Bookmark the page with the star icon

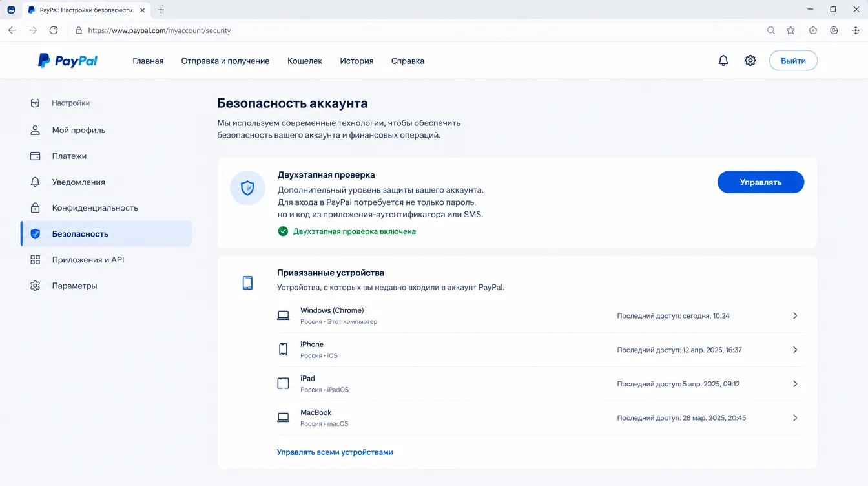pyautogui.click(x=790, y=30)
